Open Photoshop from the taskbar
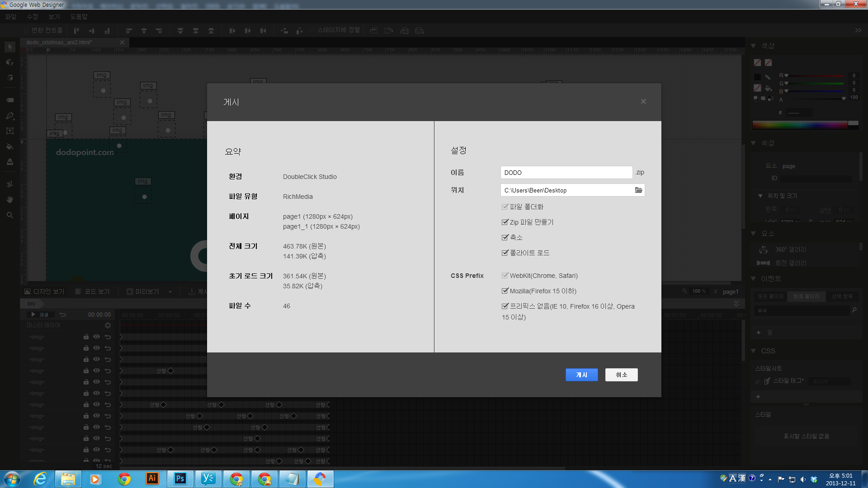The height and width of the screenshot is (488, 868). tap(180, 479)
